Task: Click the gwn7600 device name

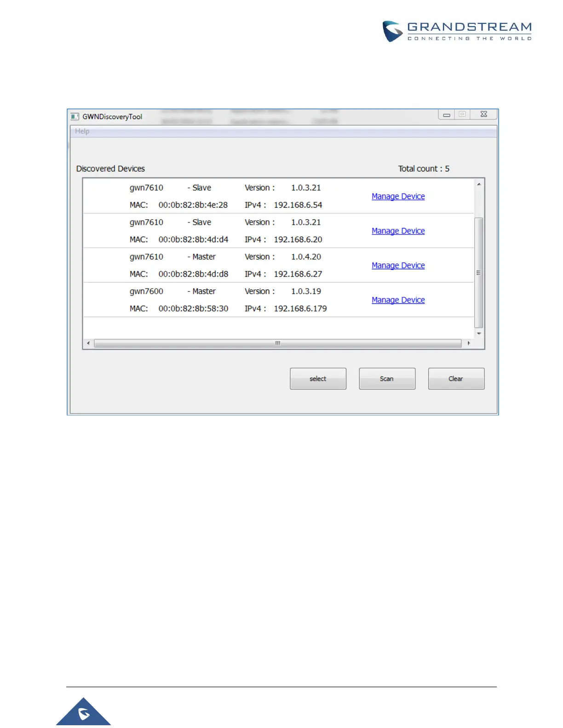Action: (x=146, y=291)
